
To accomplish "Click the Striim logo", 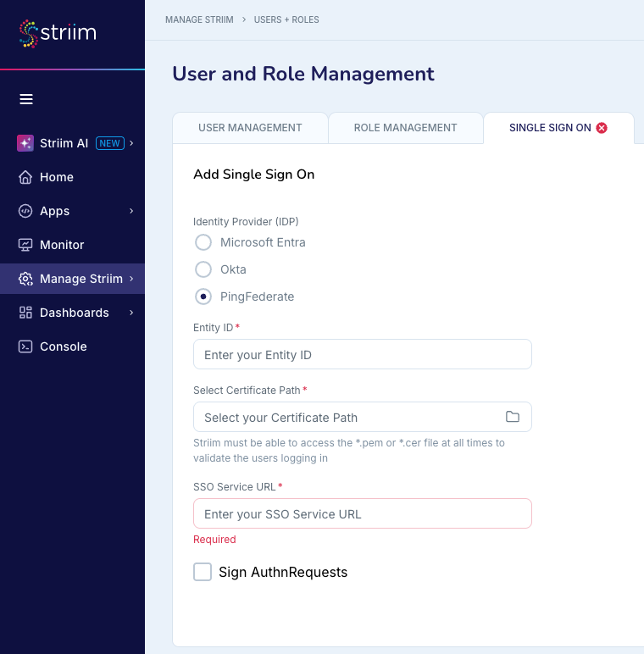I will 58,33.
